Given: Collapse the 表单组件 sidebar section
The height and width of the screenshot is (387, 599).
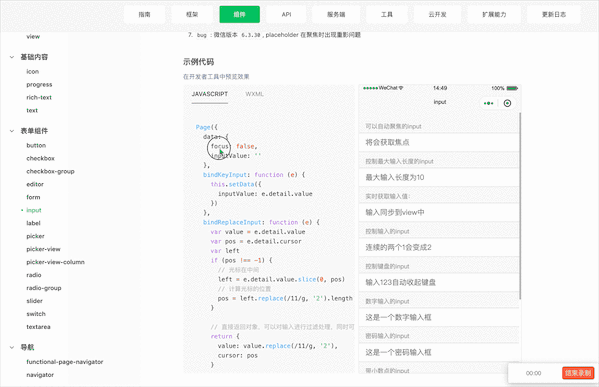Looking at the screenshot, I should tap(12, 131).
